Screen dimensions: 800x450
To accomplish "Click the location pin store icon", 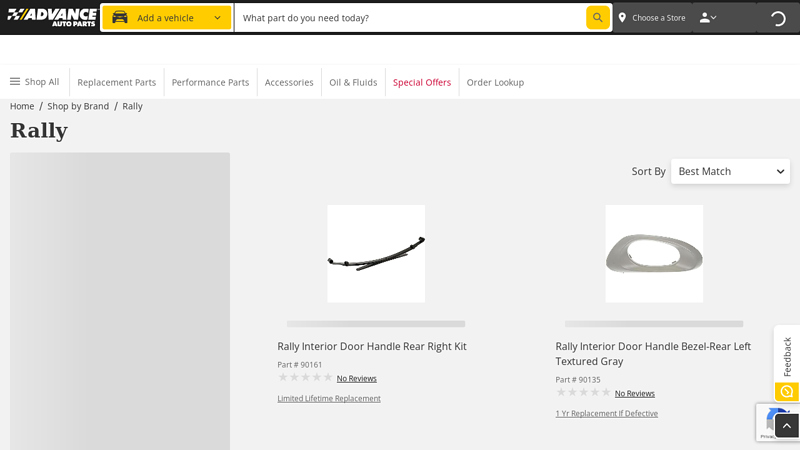I will coord(622,18).
